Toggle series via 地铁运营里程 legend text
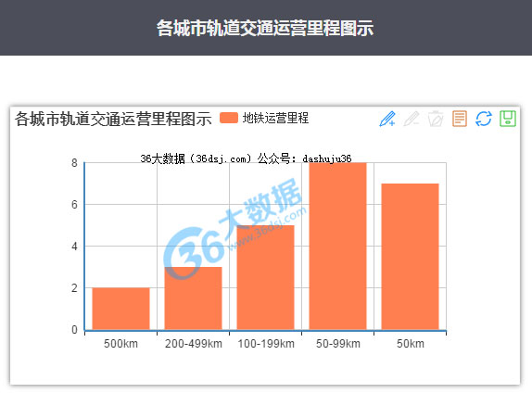Screen dimensions: 532x393 275,118
